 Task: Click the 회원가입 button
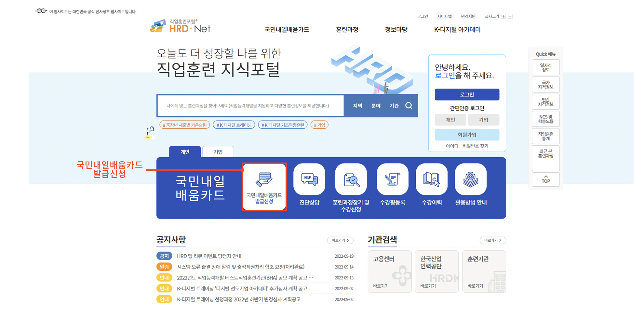tap(467, 135)
